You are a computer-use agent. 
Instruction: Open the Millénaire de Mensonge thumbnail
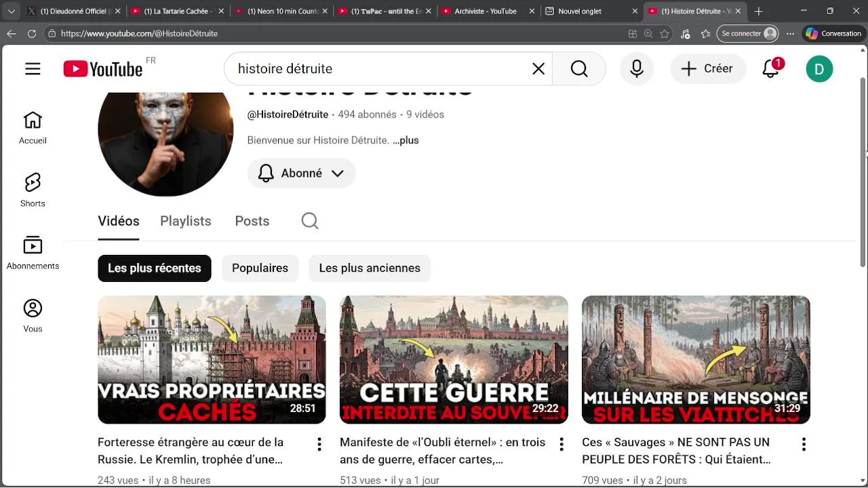(696, 360)
